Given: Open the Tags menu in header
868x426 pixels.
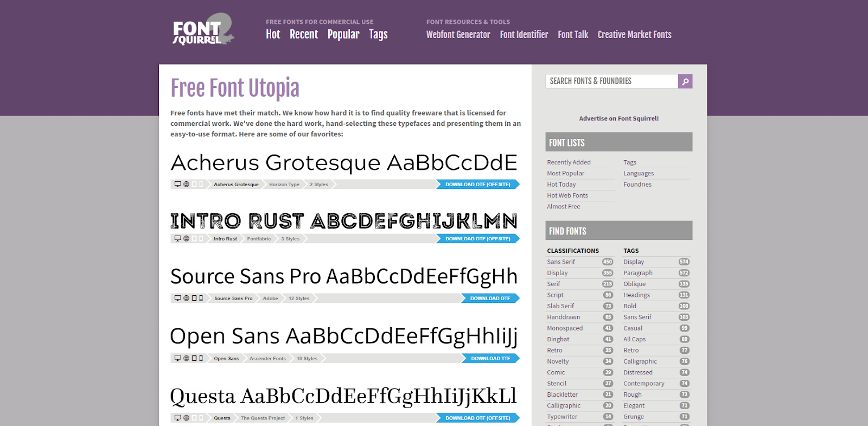Looking at the screenshot, I should (378, 34).
